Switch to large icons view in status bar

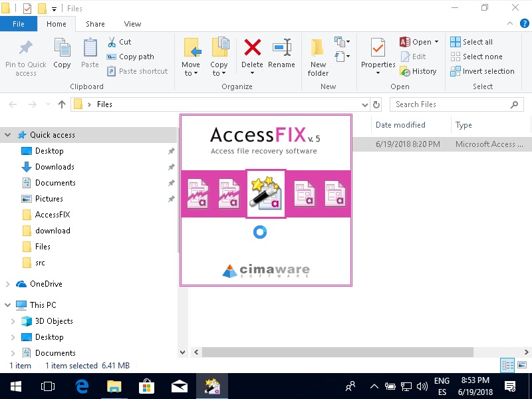coord(522,365)
